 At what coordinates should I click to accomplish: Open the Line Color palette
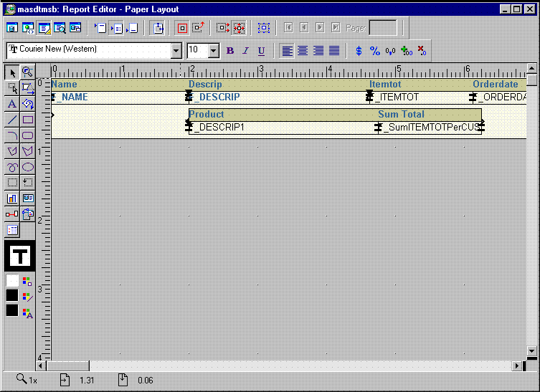pyautogui.click(x=27, y=297)
